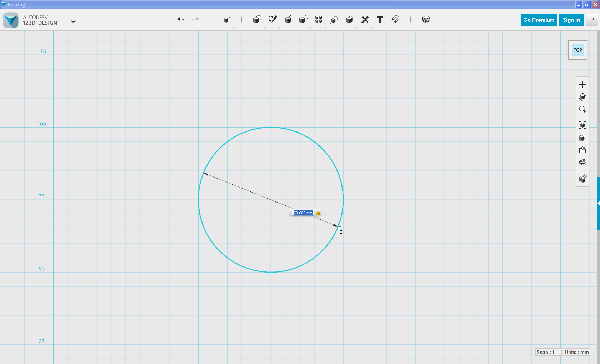Open the show/hide solids icon
This screenshot has width=600, height=364.
(x=582, y=150)
